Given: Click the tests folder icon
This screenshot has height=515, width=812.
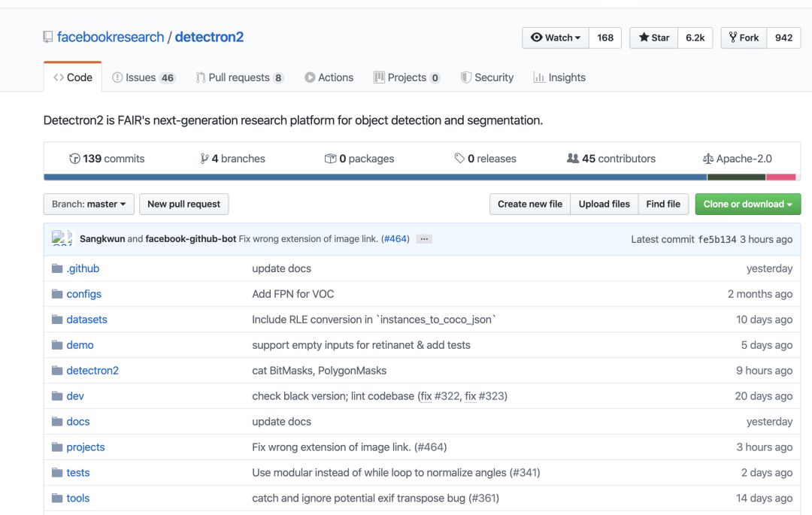Looking at the screenshot, I should [x=57, y=473].
